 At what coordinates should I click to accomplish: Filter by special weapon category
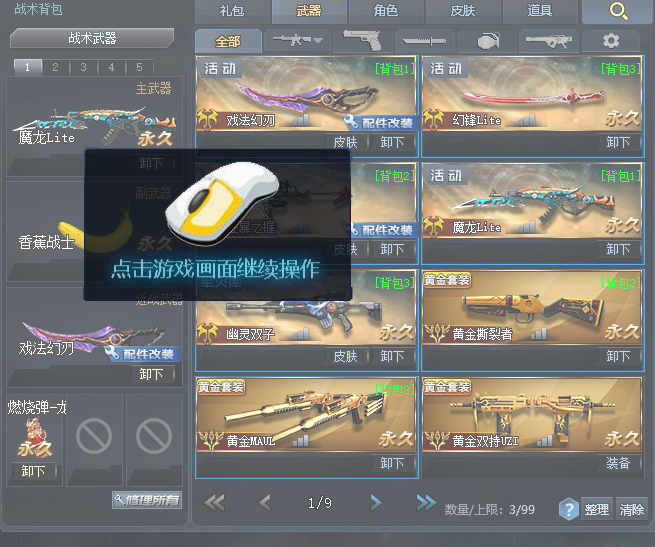pyautogui.click(x=548, y=41)
